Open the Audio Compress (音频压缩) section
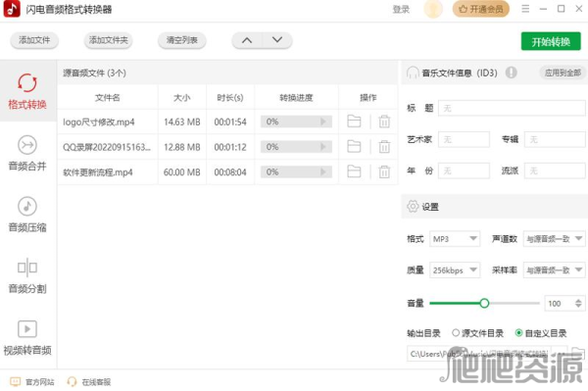This screenshot has width=588, height=391. [x=27, y=215]
